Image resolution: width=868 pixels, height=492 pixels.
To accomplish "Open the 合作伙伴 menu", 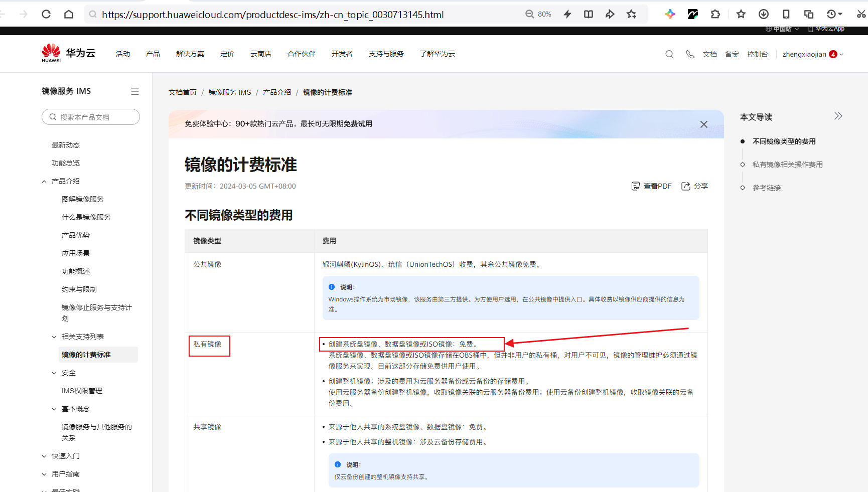I will (x=302, y=54).
